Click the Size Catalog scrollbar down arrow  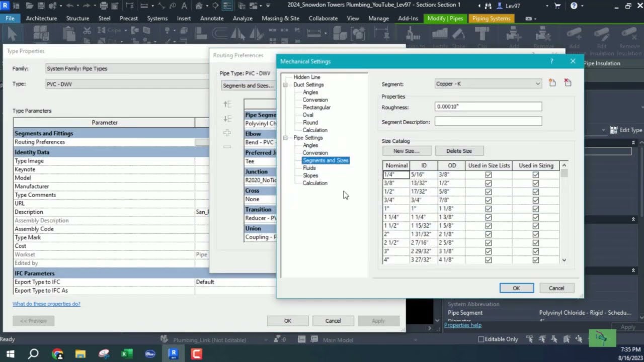point(564,260)
